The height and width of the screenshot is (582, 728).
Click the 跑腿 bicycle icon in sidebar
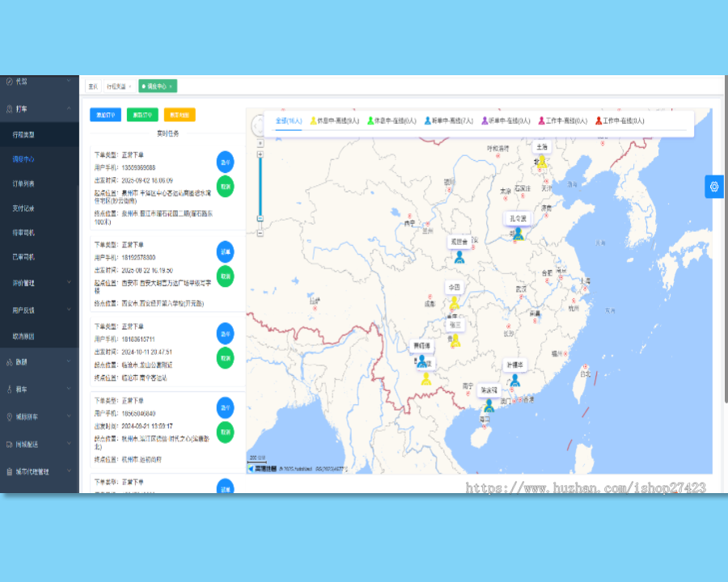[x=9, y=362]
